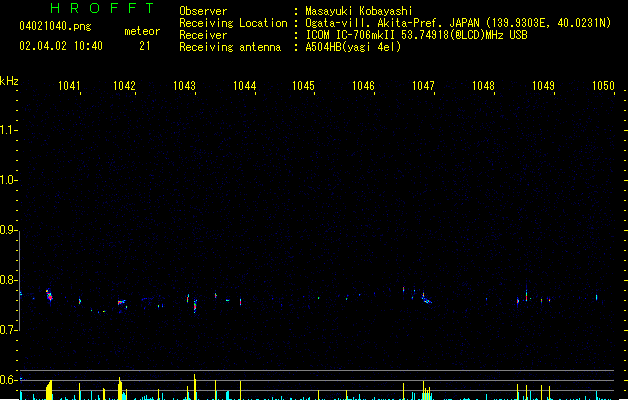629x400 pixels.
Task: Click the 1046 time axis label
Action: click(x=363, y=86)
